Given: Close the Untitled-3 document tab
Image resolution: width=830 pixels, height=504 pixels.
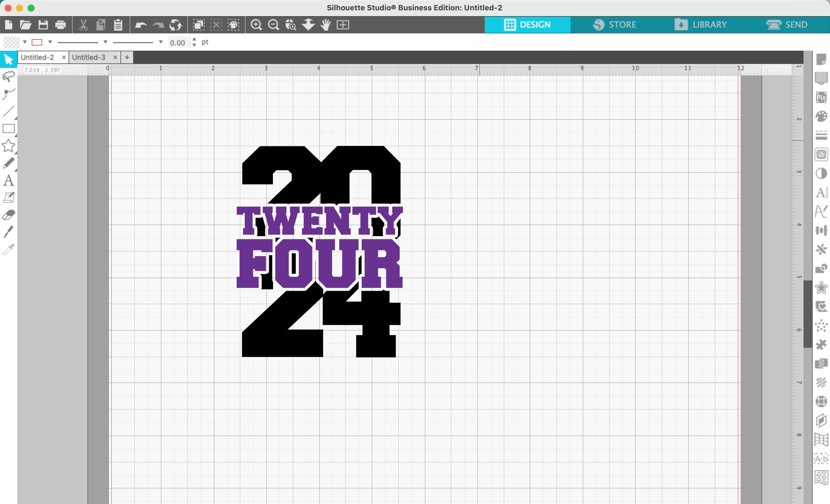Looking at the screenshot, I should point(115,57).
